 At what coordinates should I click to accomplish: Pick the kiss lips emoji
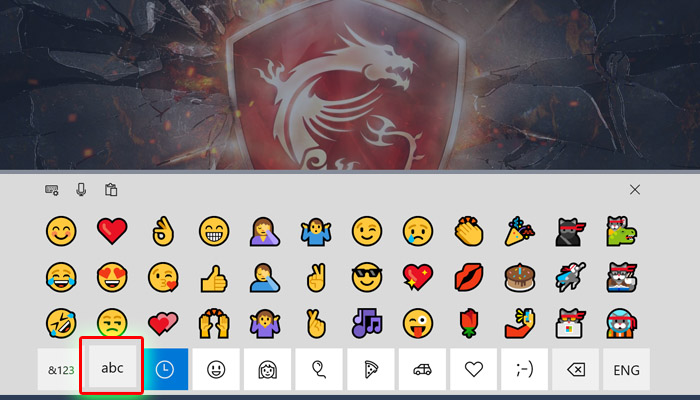coord(469,277)
